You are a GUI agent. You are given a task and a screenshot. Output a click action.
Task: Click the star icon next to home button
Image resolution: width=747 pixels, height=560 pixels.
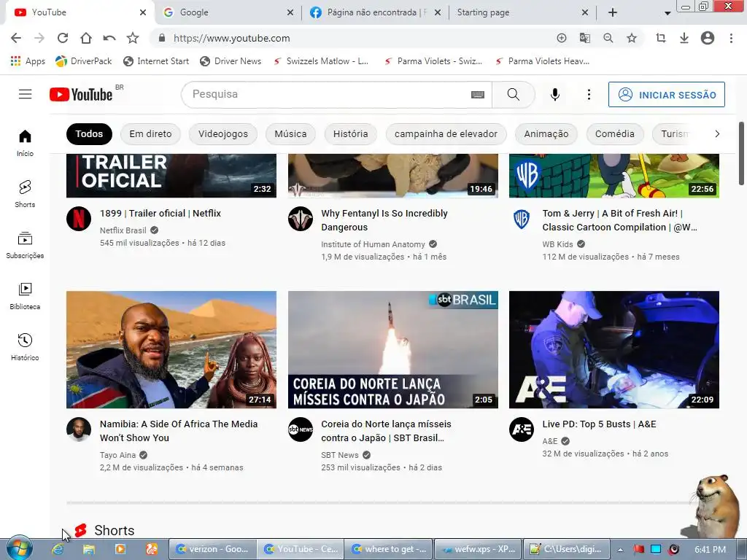[133, 38]
